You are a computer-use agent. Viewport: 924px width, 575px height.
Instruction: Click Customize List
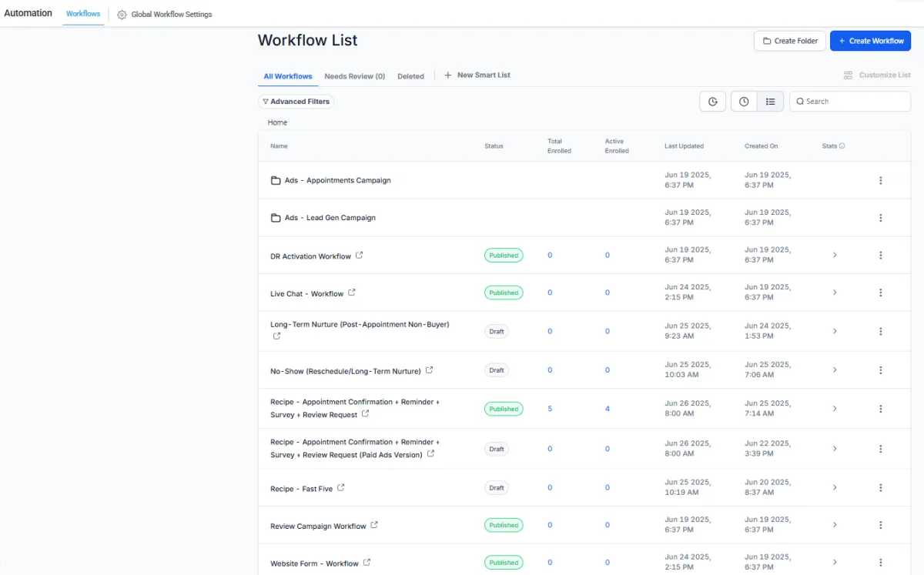pos(877,75)
